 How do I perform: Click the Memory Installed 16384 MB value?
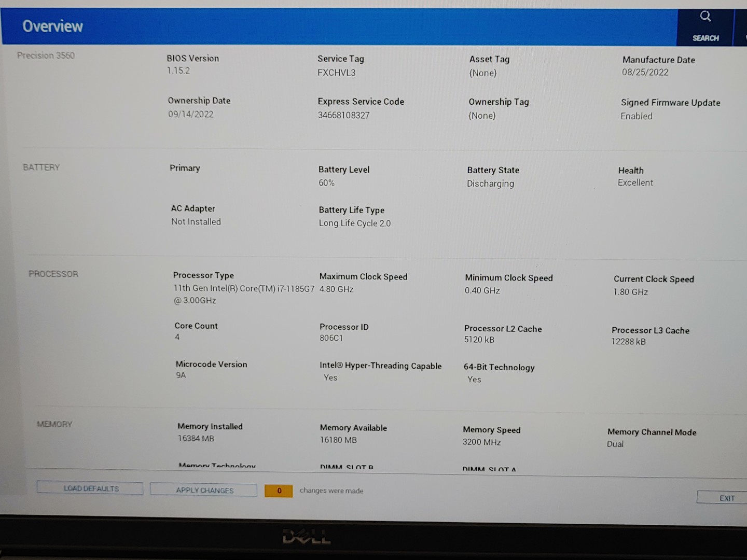click(x=196, y=439)
